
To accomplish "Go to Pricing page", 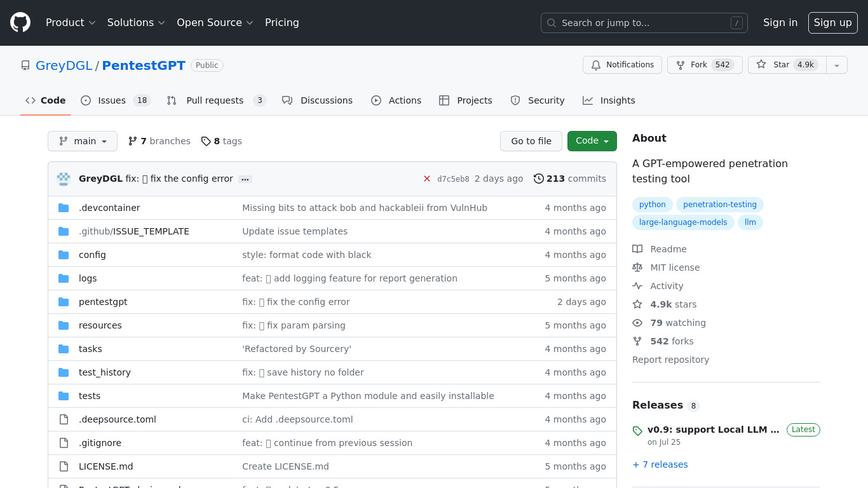I will (x=281, y=22).
